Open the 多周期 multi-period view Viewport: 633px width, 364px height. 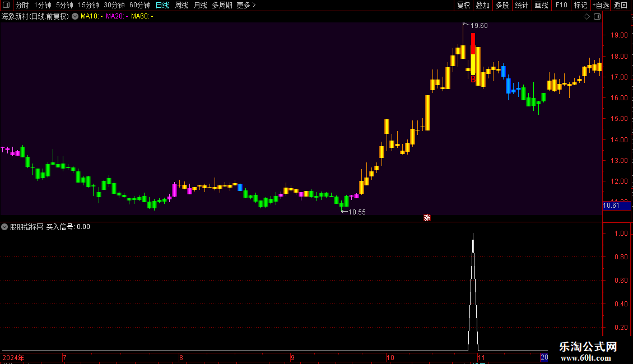point(222,5)
